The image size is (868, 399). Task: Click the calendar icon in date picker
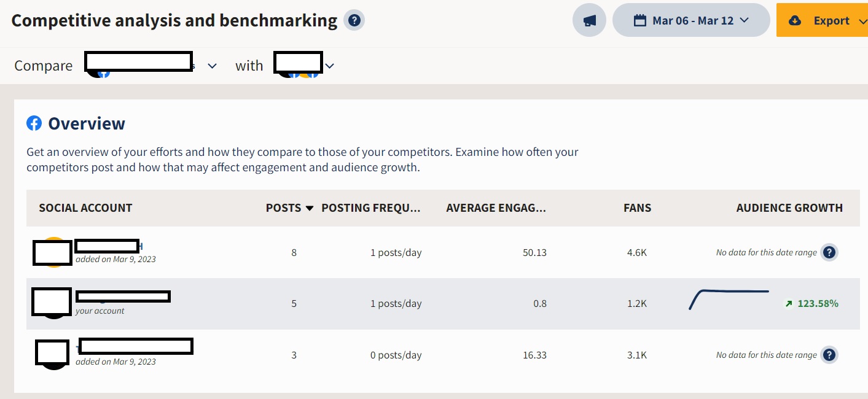pos(640,20)
